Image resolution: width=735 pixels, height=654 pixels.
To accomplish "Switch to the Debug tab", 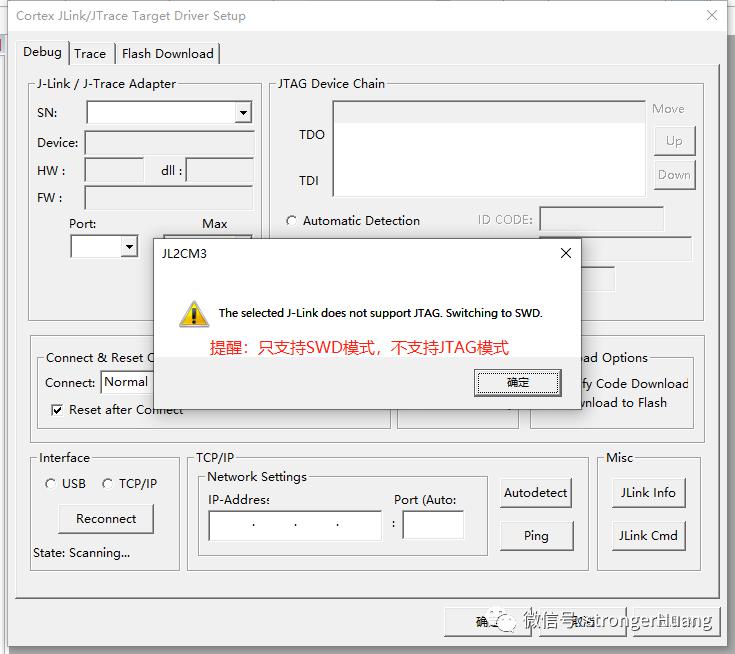I will point(42,52).
